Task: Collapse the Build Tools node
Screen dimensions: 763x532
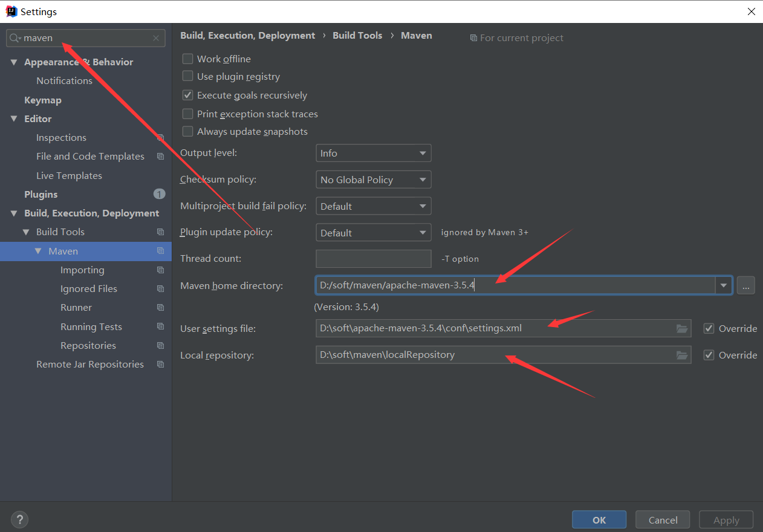Action: [x=26, y=232]
